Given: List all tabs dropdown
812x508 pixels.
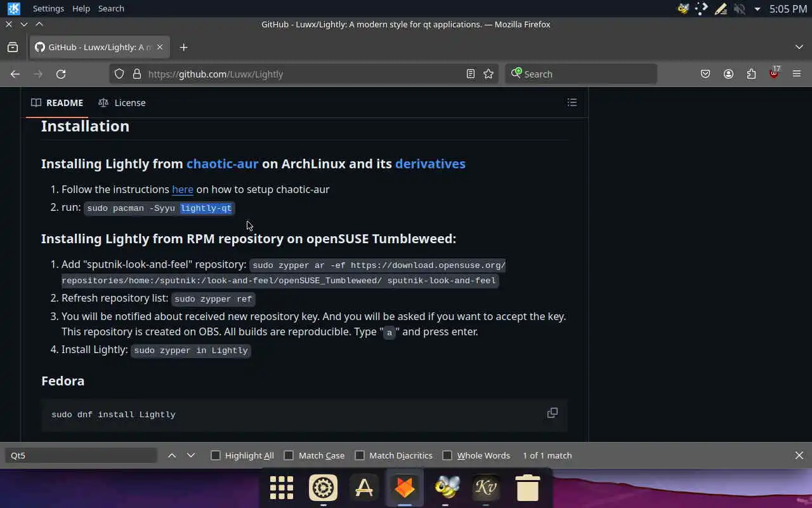Looking at the screenshot, I should (799, 47).
